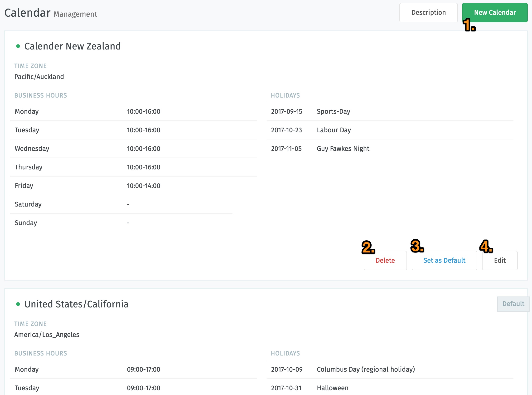The width and height of the screenshot is (532, 395).
Task: Click the 2017-10-23 holiday date
Action: coord(286,130)
